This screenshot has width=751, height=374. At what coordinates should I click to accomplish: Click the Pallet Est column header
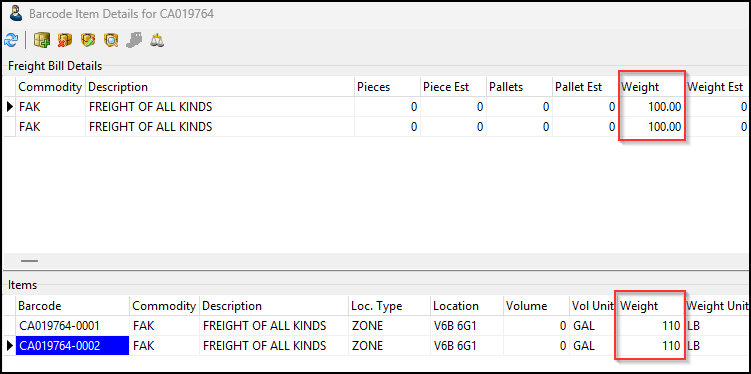pos(585,87)
